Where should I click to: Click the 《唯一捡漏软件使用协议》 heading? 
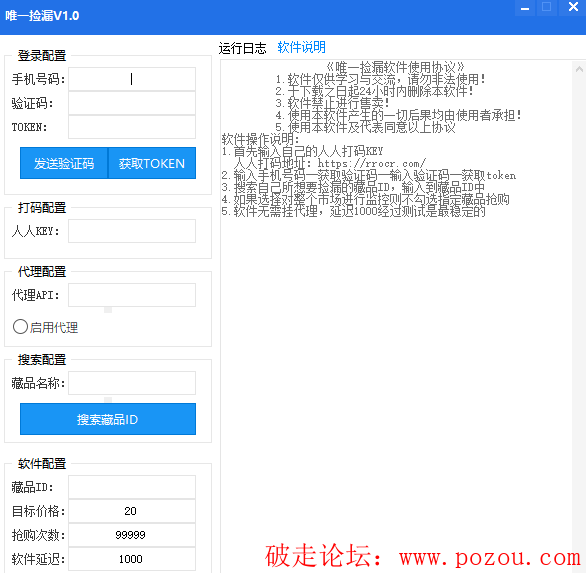395,67
